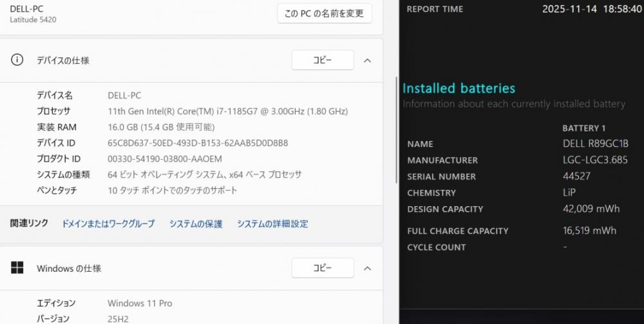Open the advanced system settings link
Viewport: 644px width, 324px height.
[x=272, y=224]
